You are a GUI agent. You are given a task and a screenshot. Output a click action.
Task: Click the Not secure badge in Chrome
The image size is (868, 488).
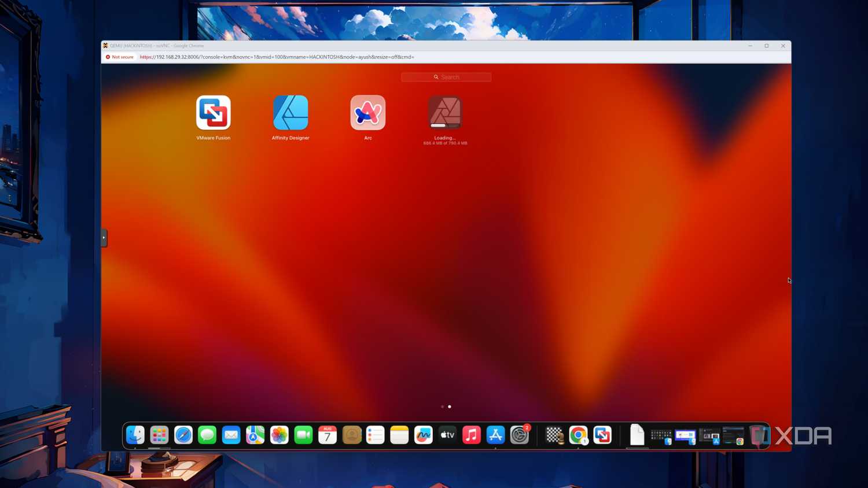click(x=120, y=57)
